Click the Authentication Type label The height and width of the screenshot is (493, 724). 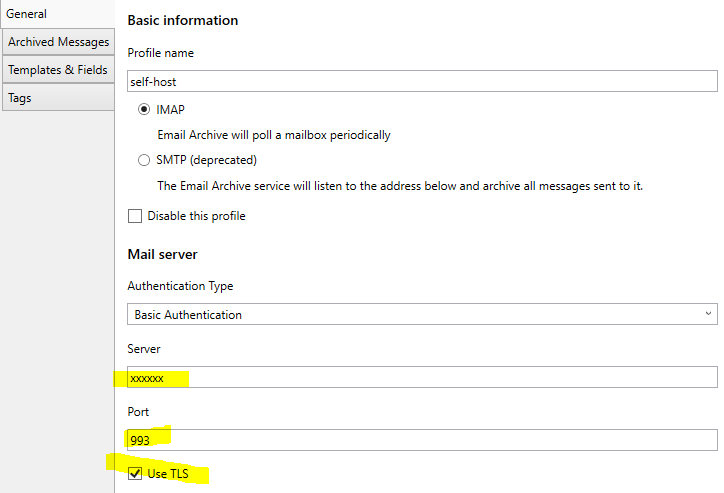pos(180,286)
